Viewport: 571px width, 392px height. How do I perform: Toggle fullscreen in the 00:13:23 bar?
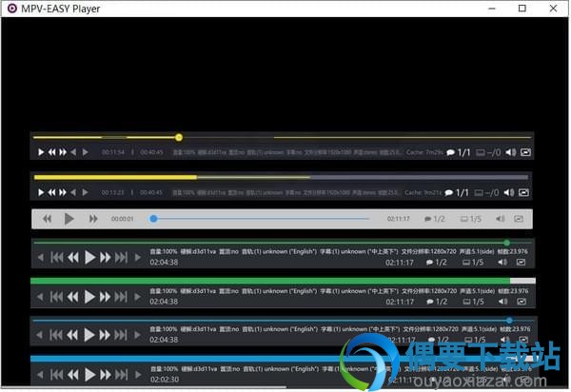click(524, 192)
